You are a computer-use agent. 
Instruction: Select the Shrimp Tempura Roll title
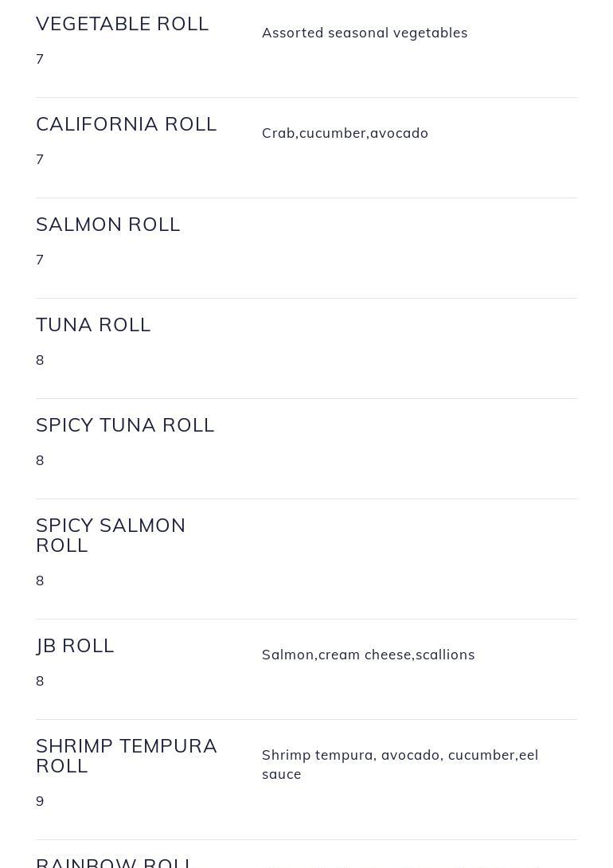point(126,756)
